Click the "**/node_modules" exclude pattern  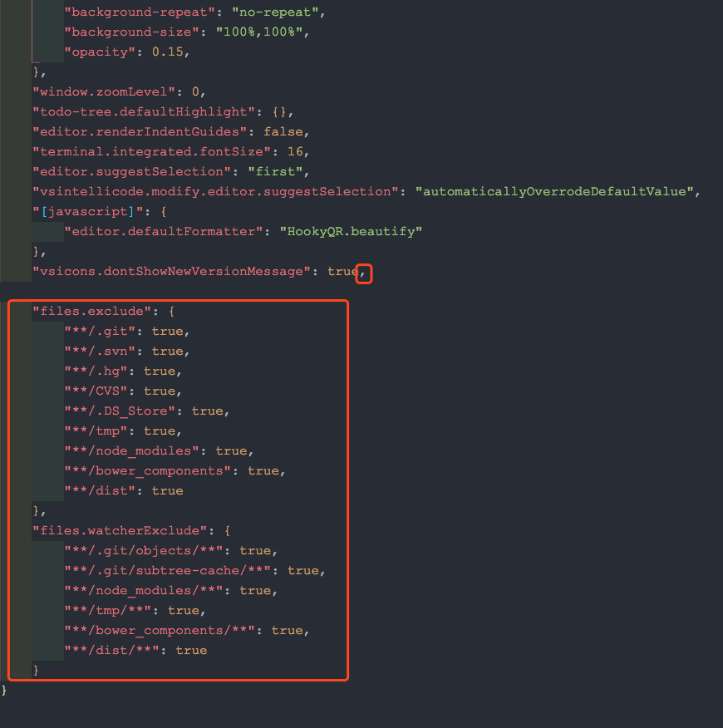132,450
